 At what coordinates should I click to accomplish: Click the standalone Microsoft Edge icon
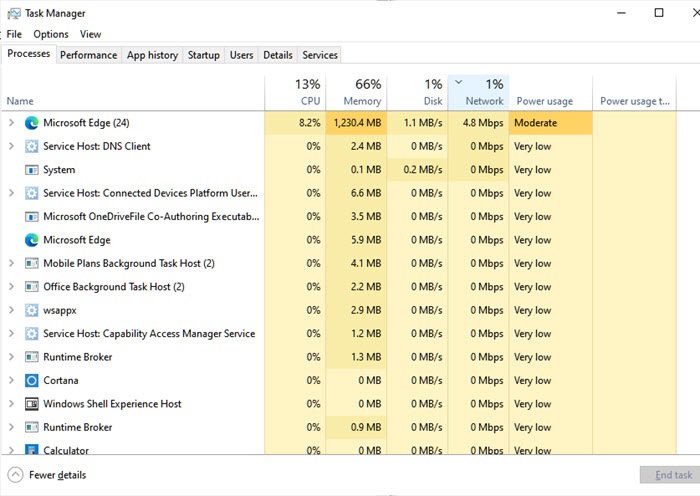click(x=31, y=240)
